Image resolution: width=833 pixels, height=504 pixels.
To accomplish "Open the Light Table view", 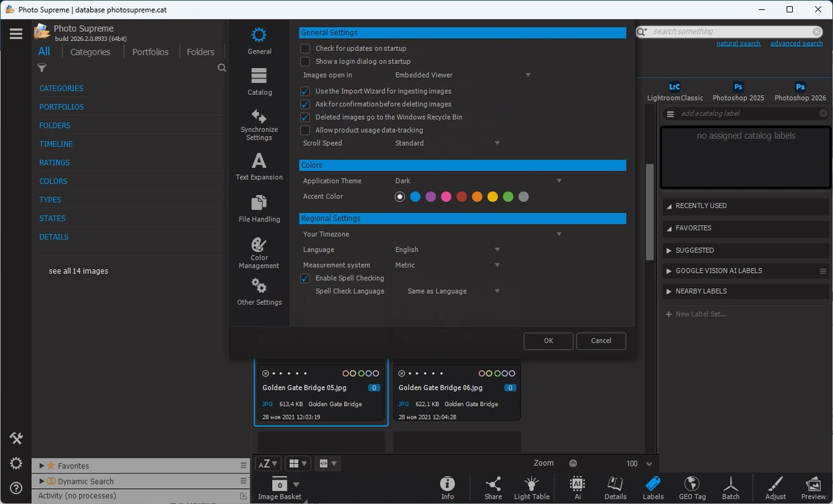I will pos(532,488).
